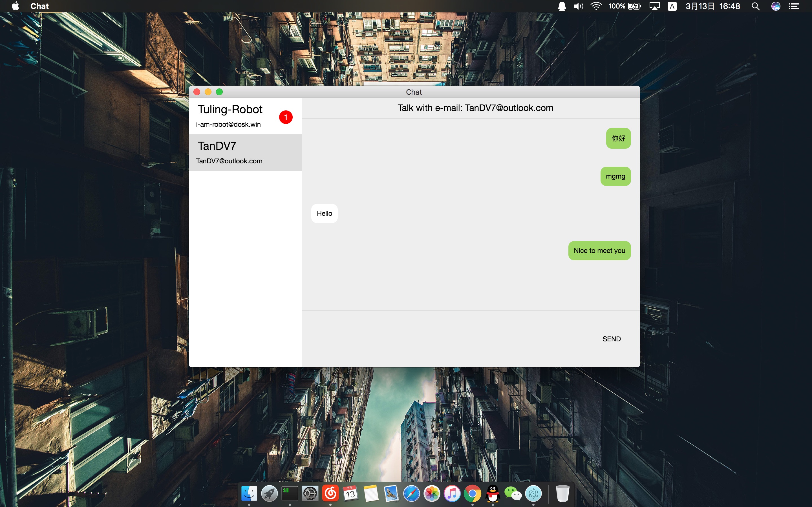Open the AirPlay display menu
812x507 pixels.
pyautogui.click(x=654, y=6)
